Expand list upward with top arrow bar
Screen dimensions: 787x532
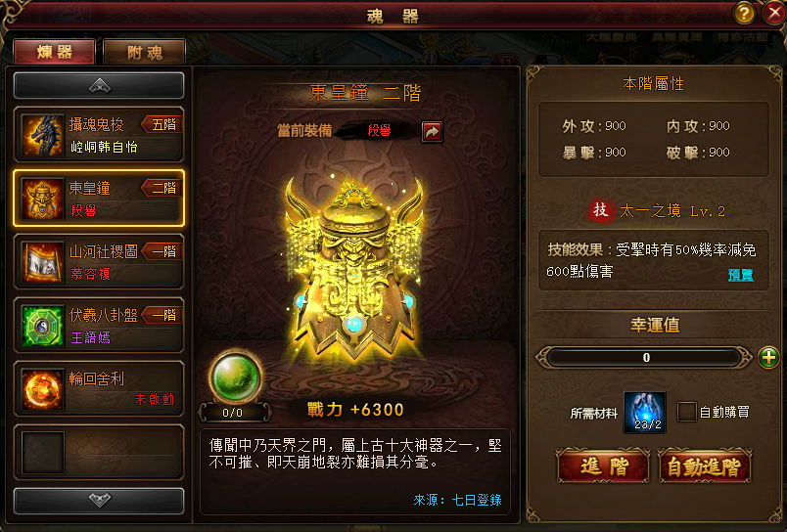(99, 86)
